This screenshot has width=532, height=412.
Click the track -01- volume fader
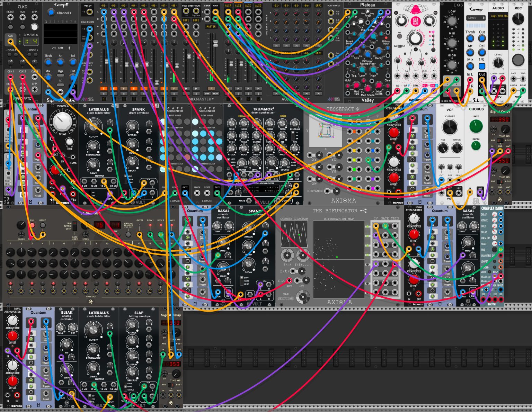[x=106, y=61]
